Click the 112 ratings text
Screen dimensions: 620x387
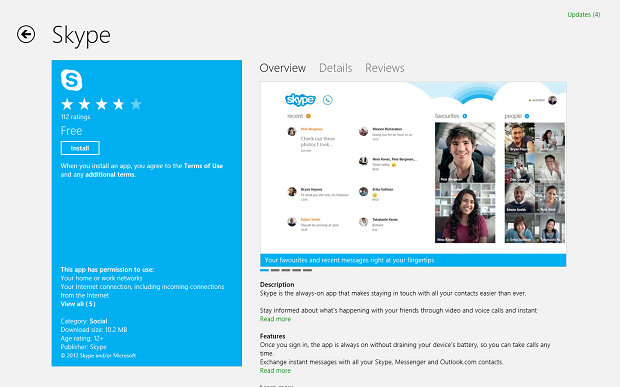[76, 117]
